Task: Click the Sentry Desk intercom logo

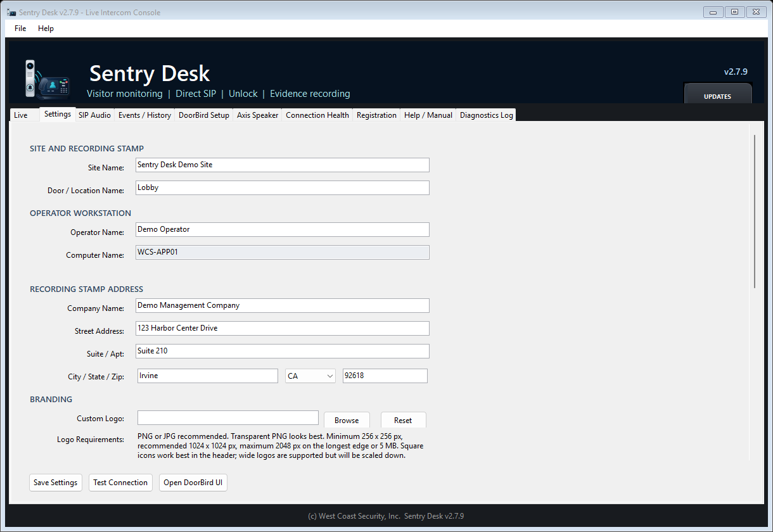Action: pyautogui.click(x=48, y=79)
